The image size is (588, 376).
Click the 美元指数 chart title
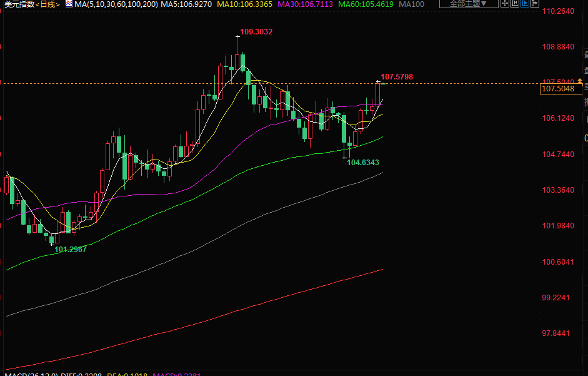click(17, 4)
